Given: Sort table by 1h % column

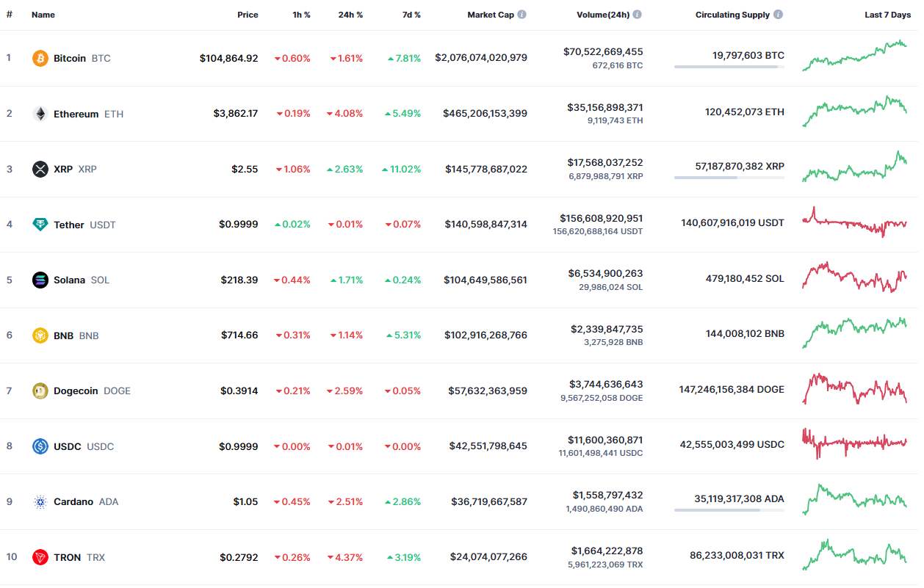Looking at the screenshot, I should pyautogui.click(x=301, y=15).
